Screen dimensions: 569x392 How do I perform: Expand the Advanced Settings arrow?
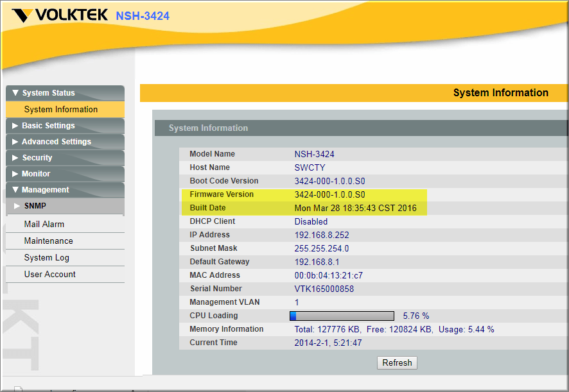(x=15, y=141)
